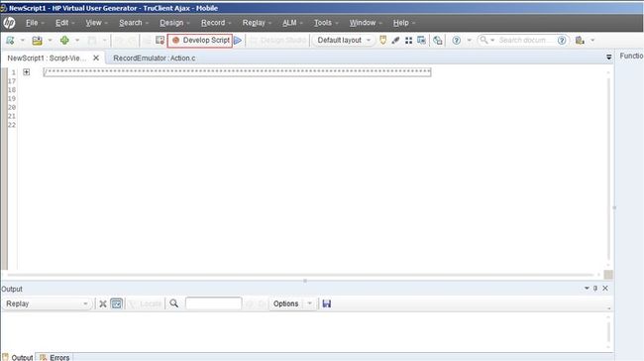Click the Develop Script button
The width and height of the screenshot is (644, 361).
(200, 41)
